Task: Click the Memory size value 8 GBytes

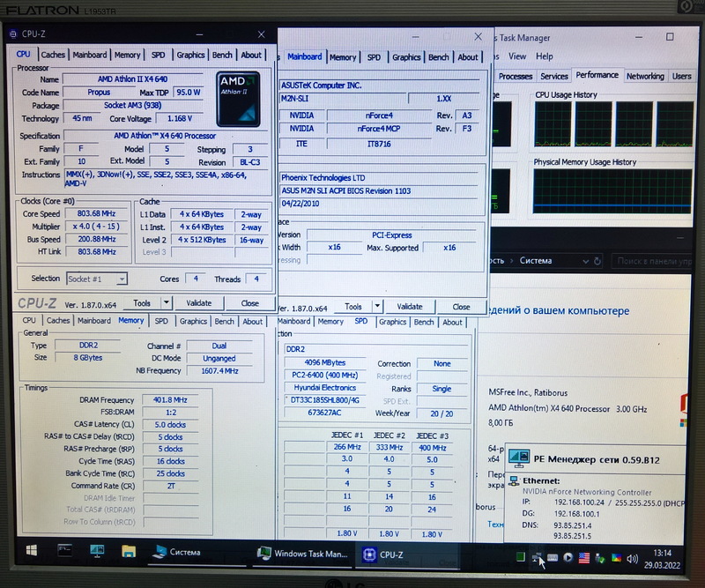Action: tap(88, 358)
